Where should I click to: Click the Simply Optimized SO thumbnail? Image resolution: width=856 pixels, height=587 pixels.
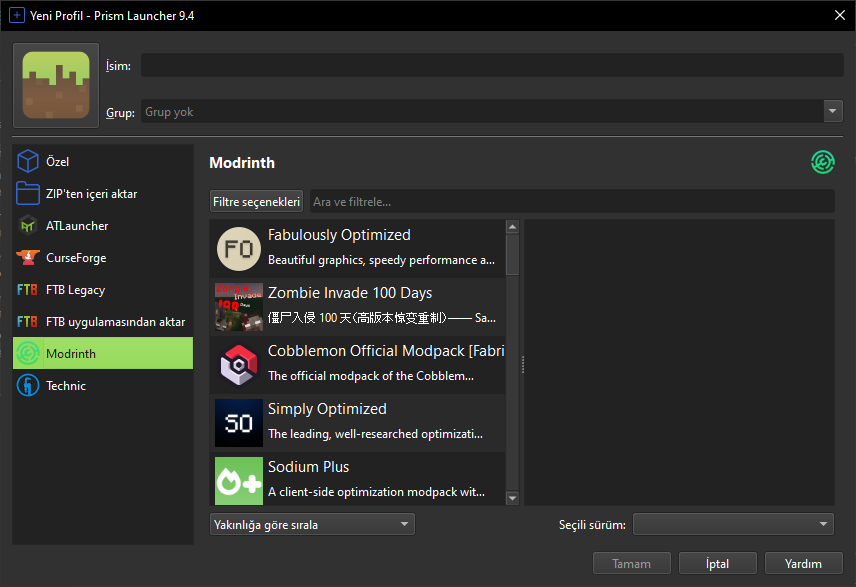(x=239, y=423)
